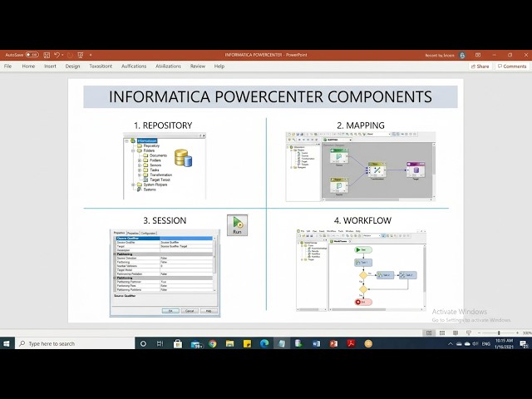Open the File menu
The width and height of the screenshot is (532, 399).
click(x=7, y=66)
